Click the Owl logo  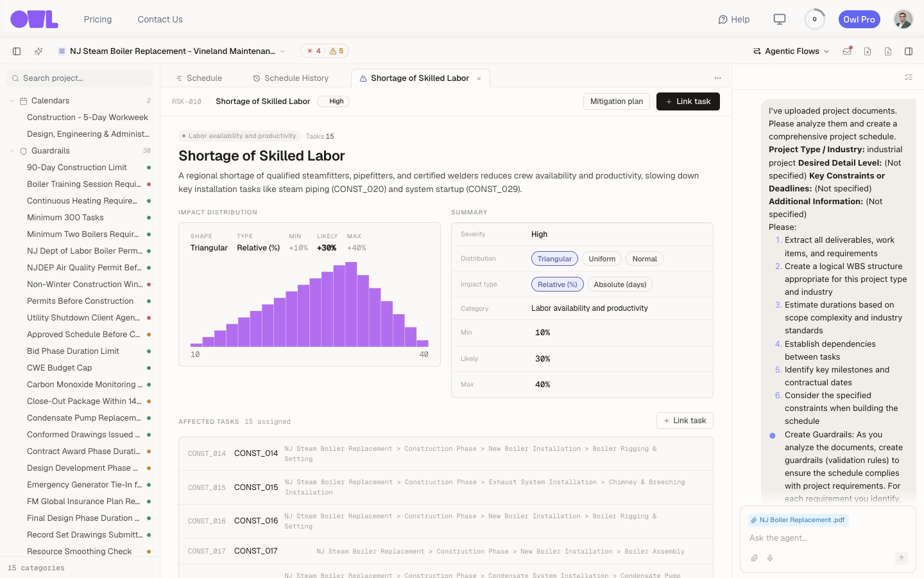(x=34, y=19)
